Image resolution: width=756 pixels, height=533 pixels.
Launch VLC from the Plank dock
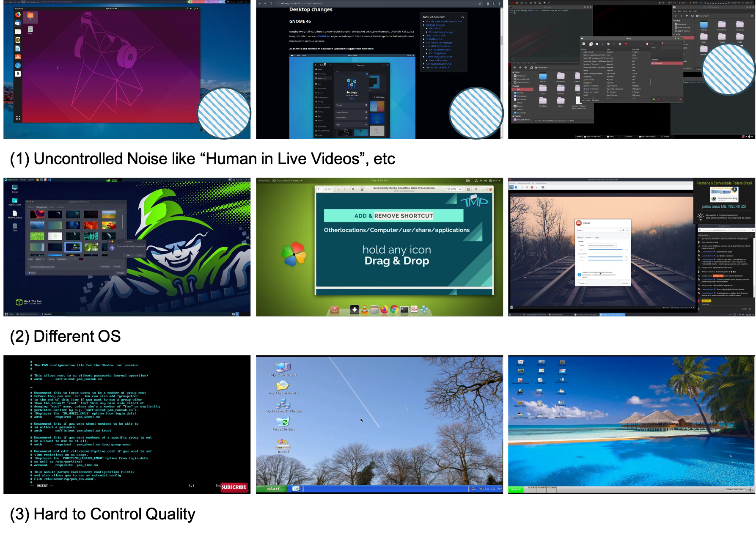pos(364,310)
